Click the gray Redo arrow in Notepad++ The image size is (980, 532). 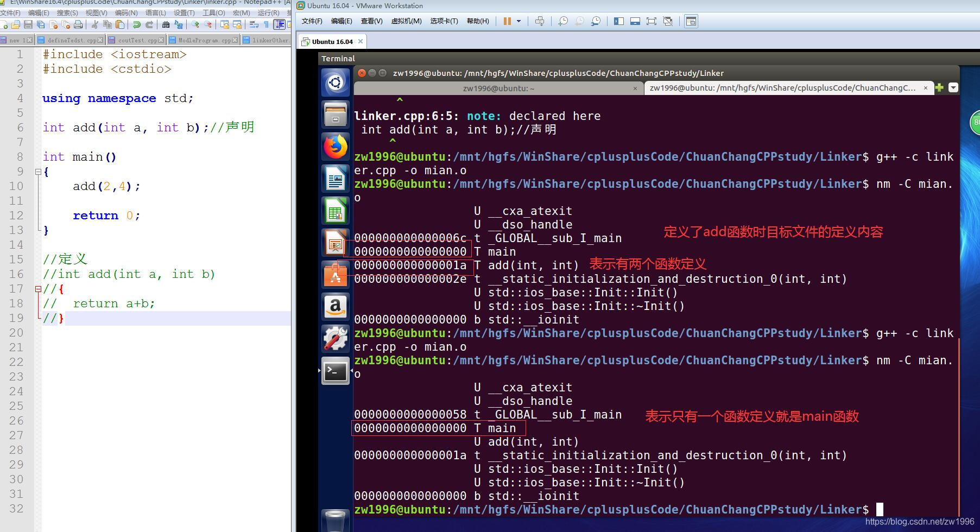[149, 24]
